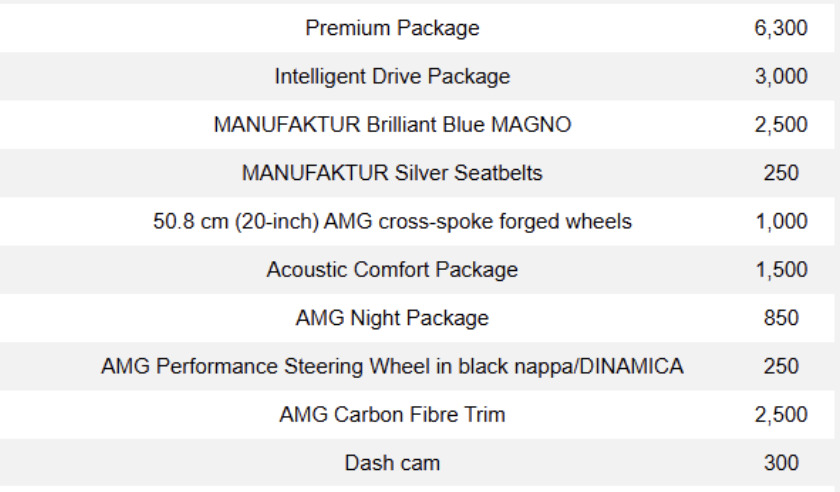Click the 20-inch AMG cross-spoke forged wheels entry
Viewport: 840px width, 492px height.
click(392, 221)
